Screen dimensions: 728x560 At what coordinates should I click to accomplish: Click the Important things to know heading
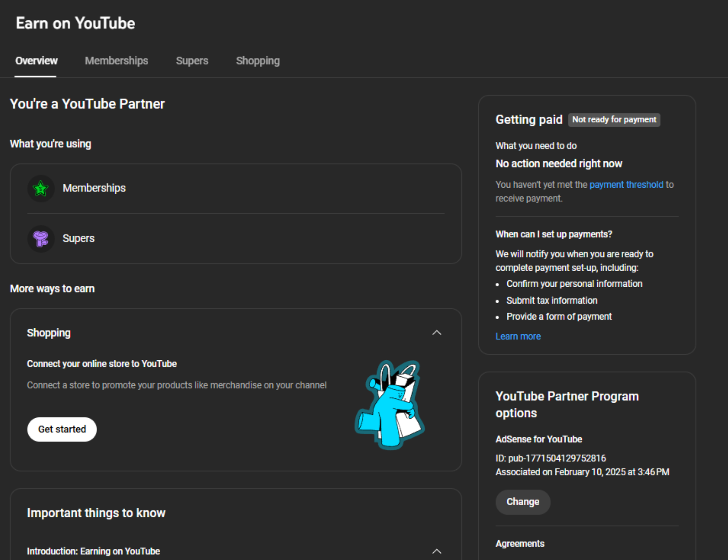[x=96, y=513]
